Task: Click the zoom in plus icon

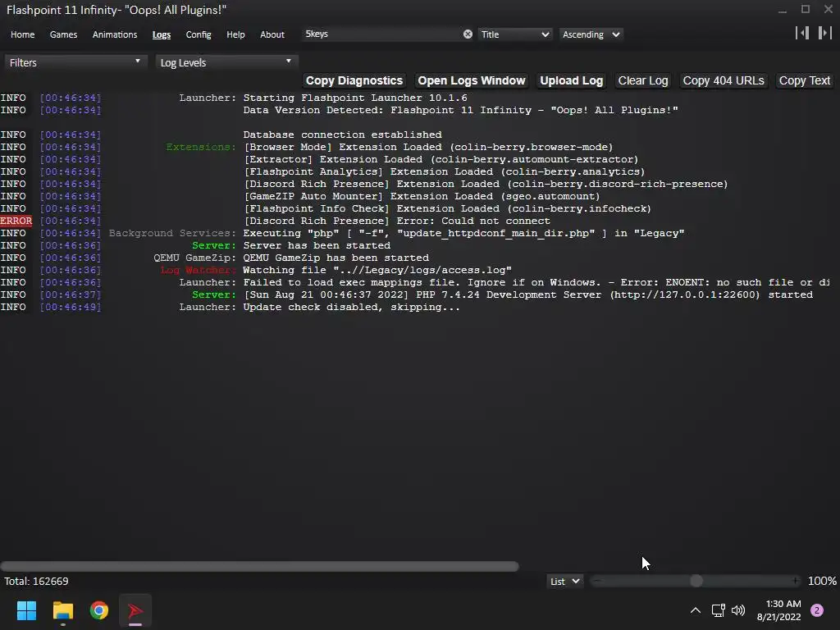Action: pyautogui.click(x=796, y=581)
